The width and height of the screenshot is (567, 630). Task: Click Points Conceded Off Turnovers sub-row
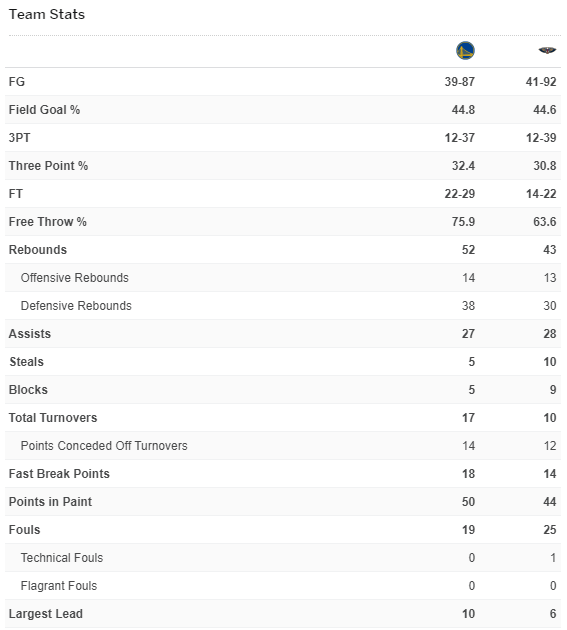[x=283, y=446]
